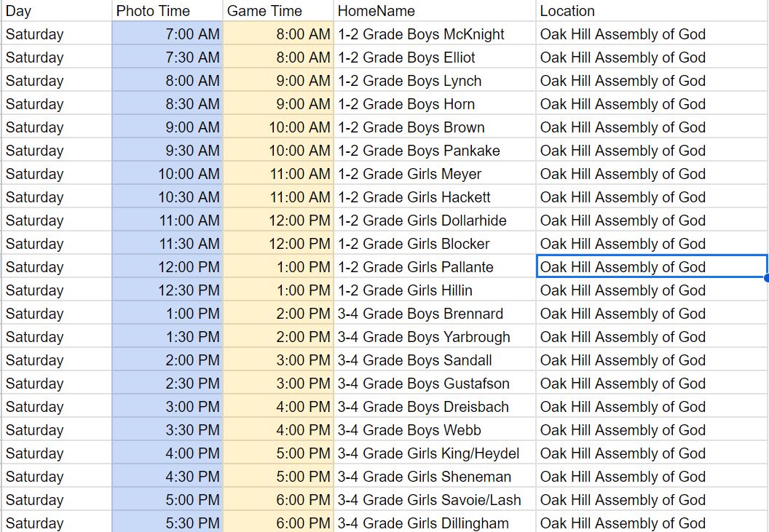Select the Day header cell
This screenshot has width=769, height=532.
pos(56,11)
